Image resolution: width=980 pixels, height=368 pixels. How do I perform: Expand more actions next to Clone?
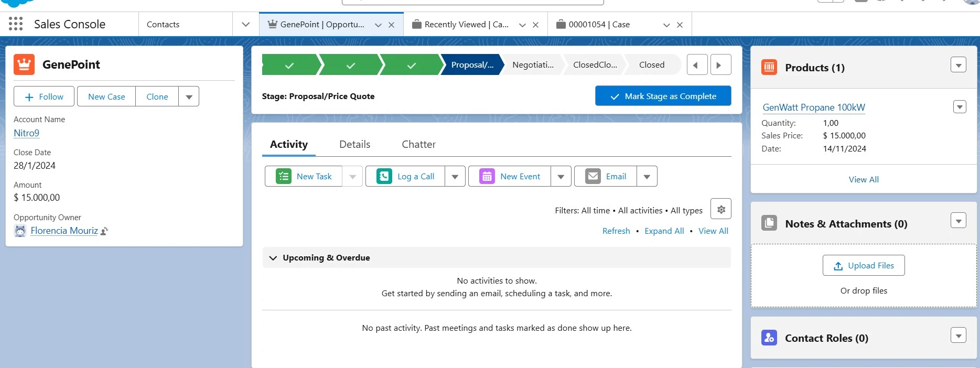pos(189,97)
